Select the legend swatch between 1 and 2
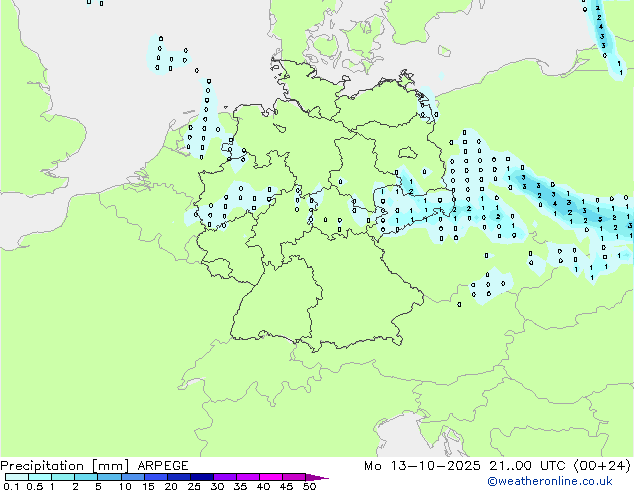The width and height of the screenshot is (634, 490). (x=63, y=477)
